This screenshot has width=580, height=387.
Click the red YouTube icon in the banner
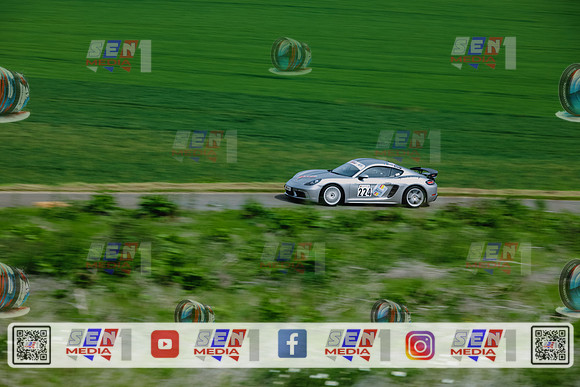click(x=165, y=344)
